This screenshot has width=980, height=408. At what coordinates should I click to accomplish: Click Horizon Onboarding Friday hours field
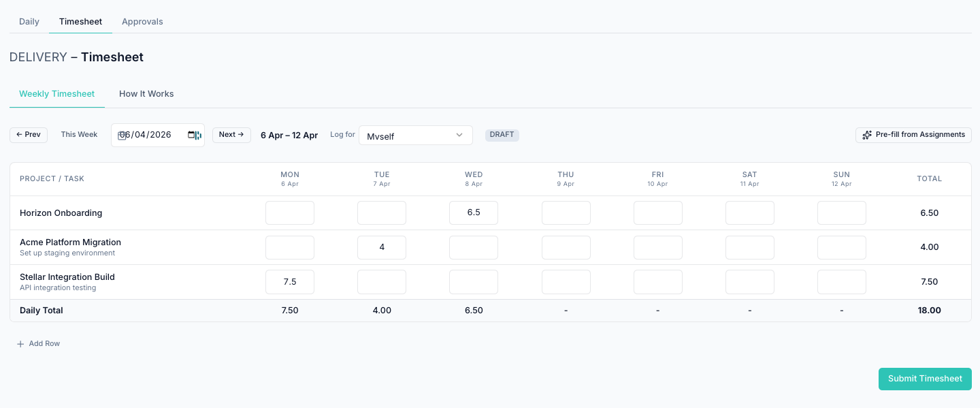pyautogui.click(x=657, y=213)
